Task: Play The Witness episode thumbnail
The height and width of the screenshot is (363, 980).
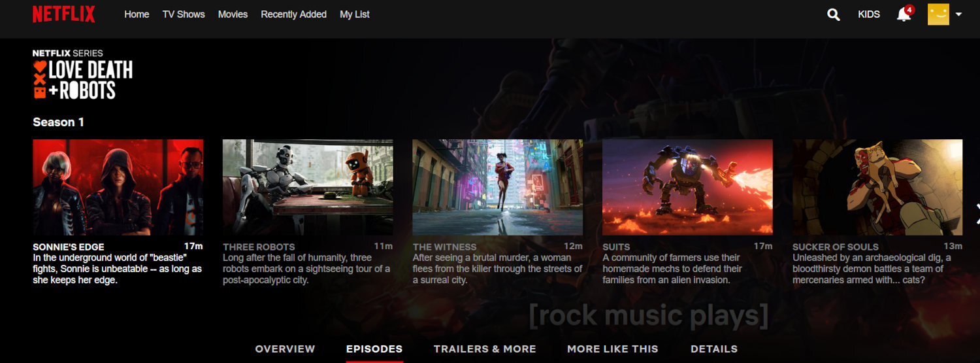Action: pyautogui.click(x=497, y=187)
